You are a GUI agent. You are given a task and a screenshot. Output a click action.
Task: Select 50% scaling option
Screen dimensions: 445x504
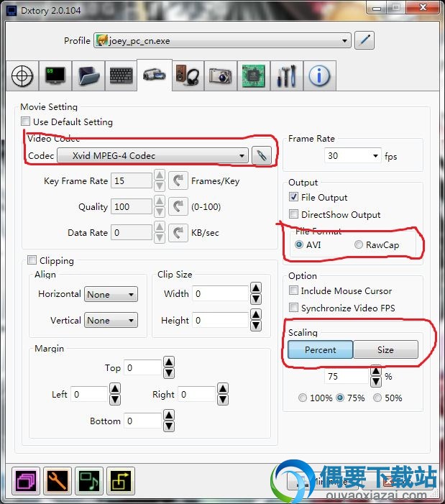(x=377, y=398)
